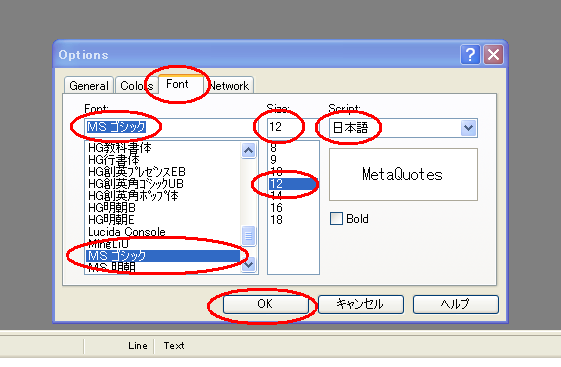Screen dimensions: 561x367
Task: Select Lucida Console font
Action: [163, 232]
